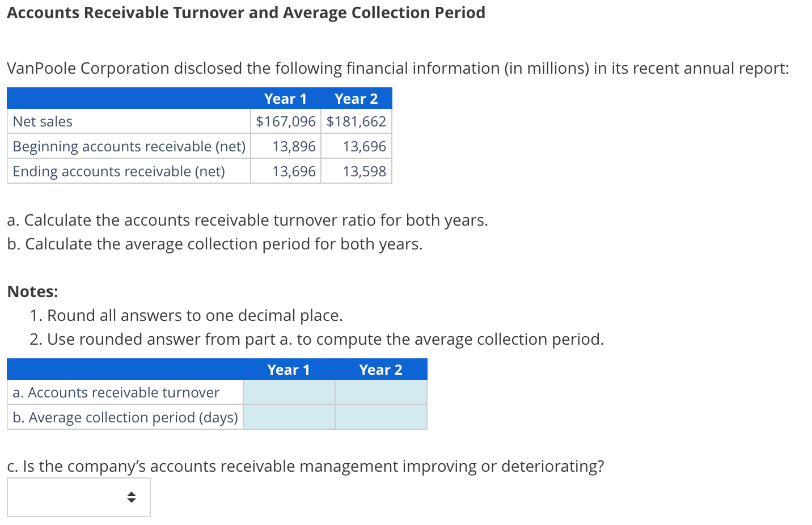812x525 pixels.
Task: Select the 'b. Average collection period (days)' row label
Action: tap(125, 417)
